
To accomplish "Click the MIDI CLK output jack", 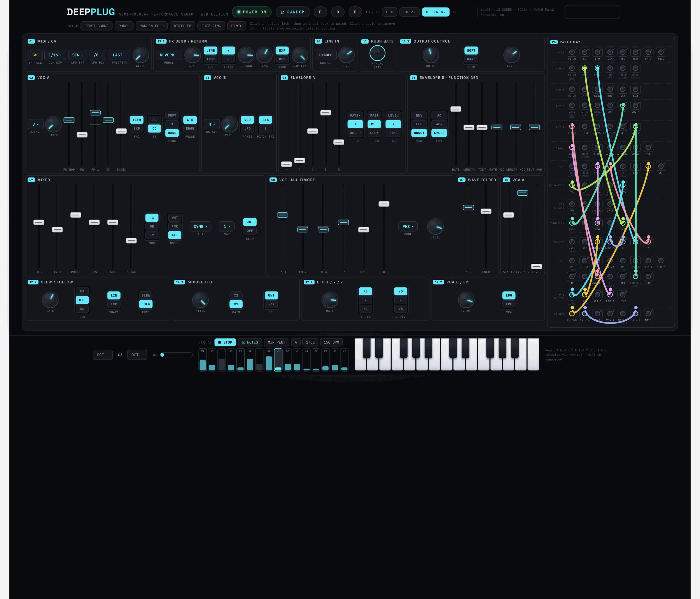I will (x=610, y=52).
